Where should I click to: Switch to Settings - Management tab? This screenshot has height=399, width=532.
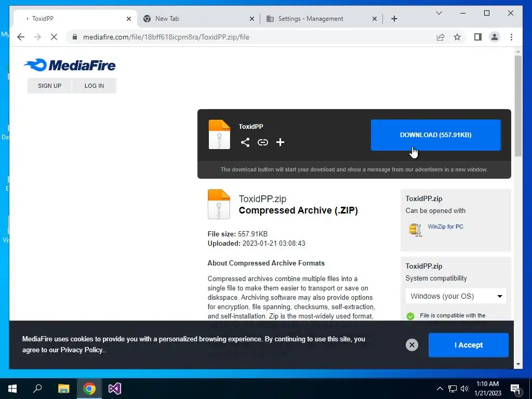(x=322, y=19)
